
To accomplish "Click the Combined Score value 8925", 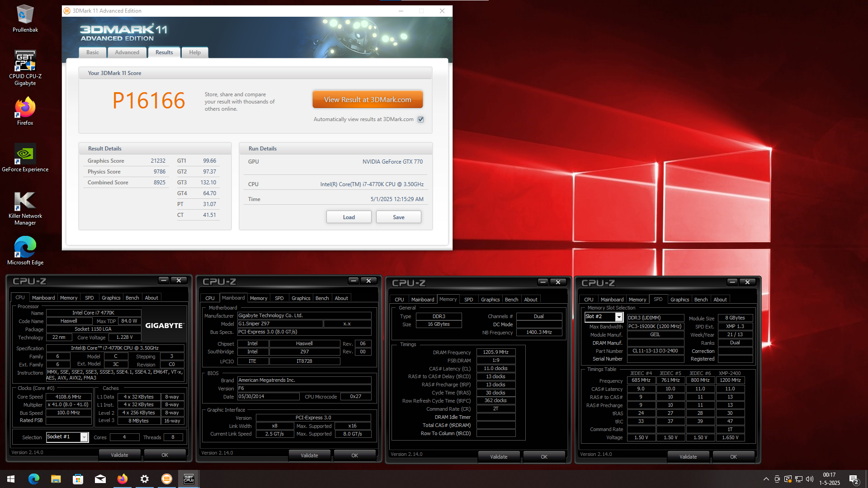I will click(x=160, y=183).
